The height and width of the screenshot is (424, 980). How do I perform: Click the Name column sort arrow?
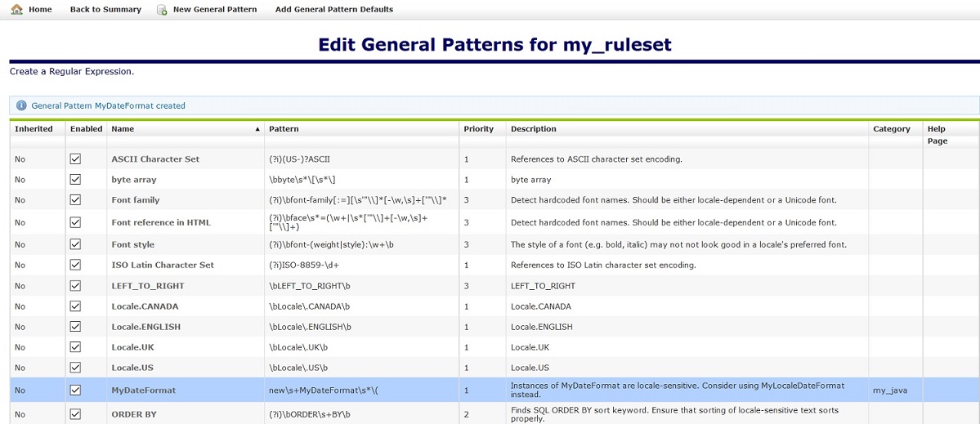(x=257, y=129)
